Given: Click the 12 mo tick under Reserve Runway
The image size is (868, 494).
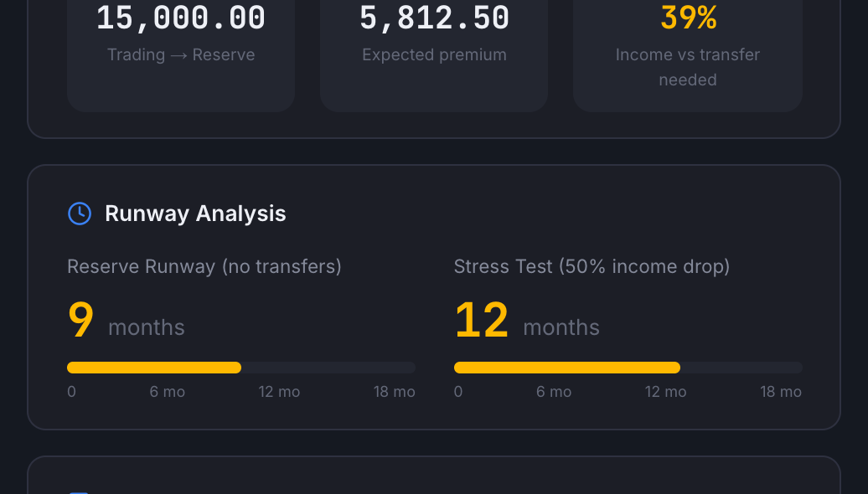Looking at the screenshot, I should click(x=279, y=392).
